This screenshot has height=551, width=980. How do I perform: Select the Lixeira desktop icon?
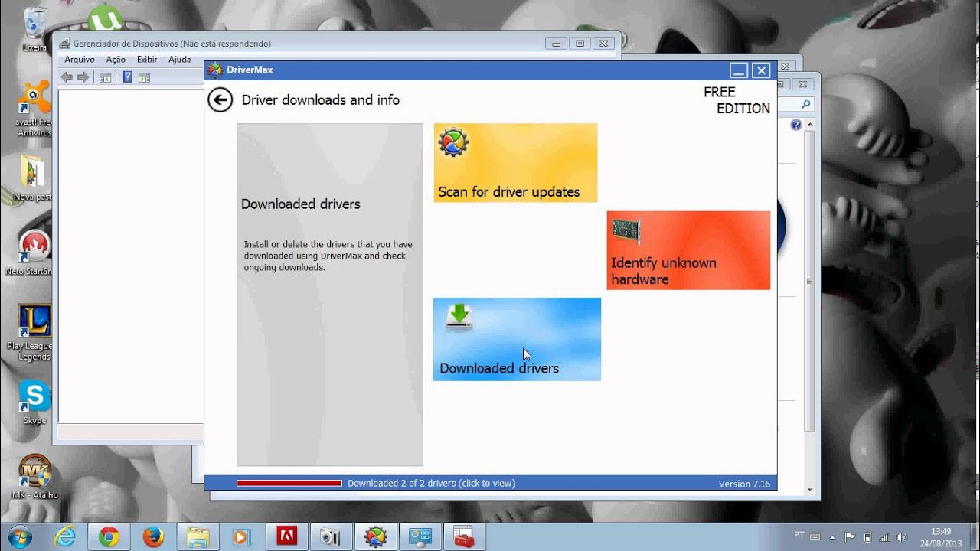point(34,30)
